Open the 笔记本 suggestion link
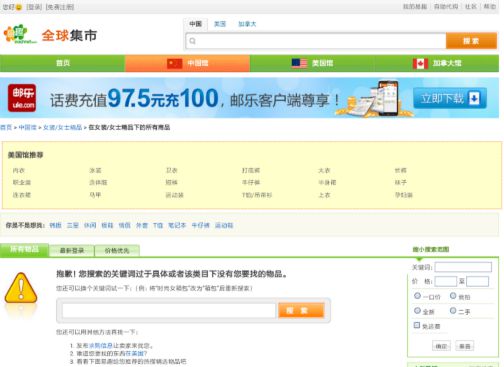This screenshot has width=504, height=367. click(x=177, y=225)
